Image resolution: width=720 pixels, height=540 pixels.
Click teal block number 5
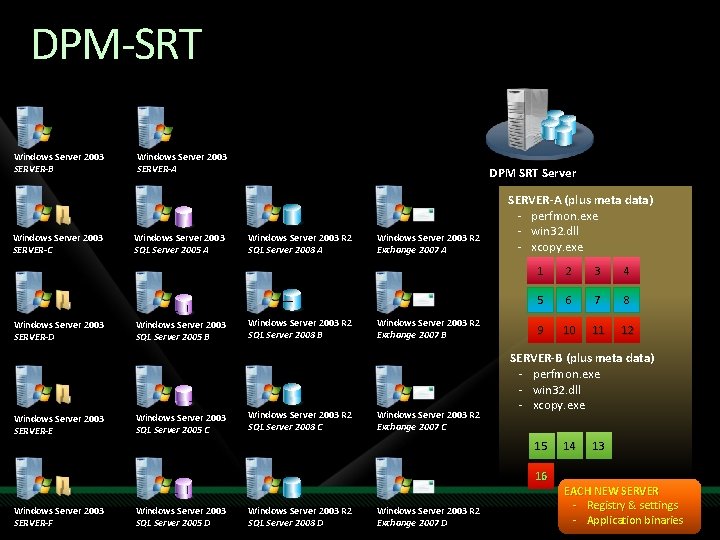point(540,300)
